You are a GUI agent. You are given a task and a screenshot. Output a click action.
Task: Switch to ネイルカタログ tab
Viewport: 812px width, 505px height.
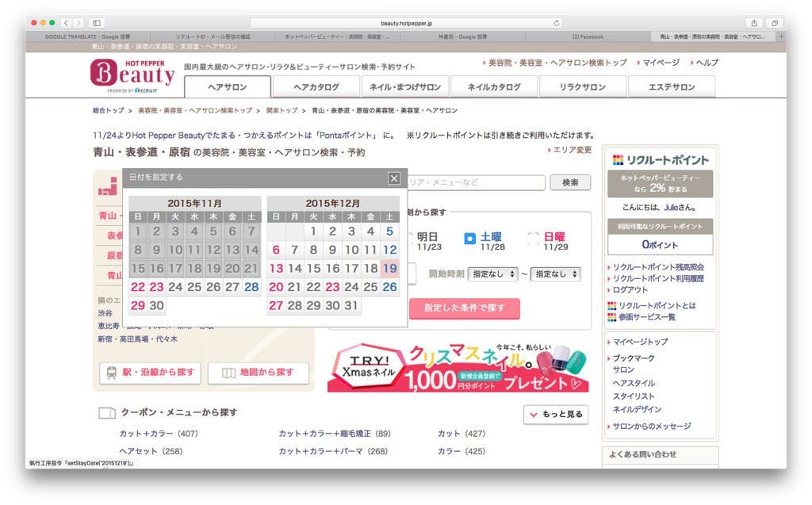click(x=494, y=87)
